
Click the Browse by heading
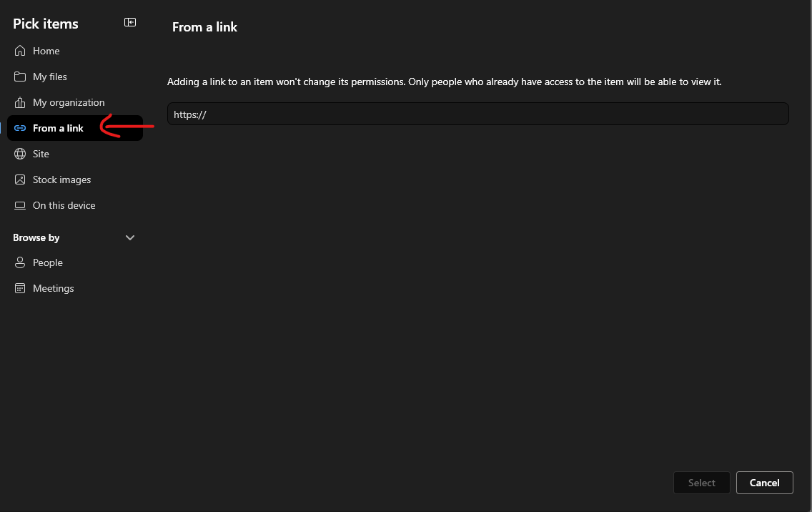[36, 237]
